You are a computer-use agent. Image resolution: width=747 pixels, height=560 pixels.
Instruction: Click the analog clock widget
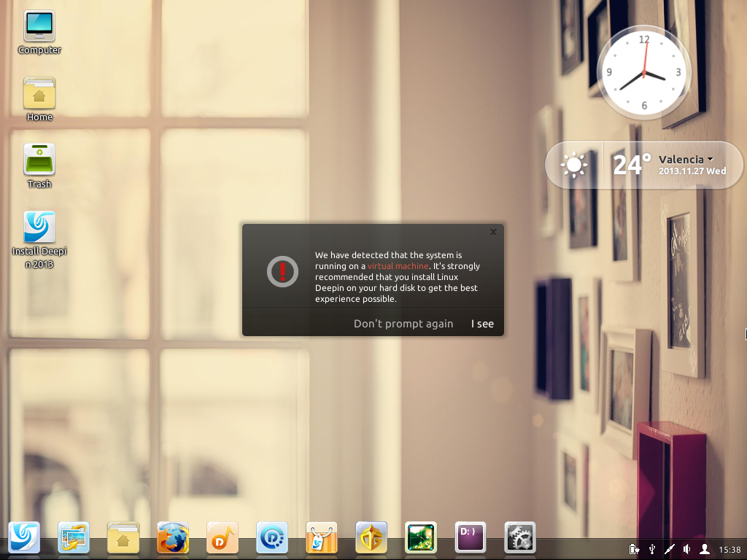(x=643, y=73)
